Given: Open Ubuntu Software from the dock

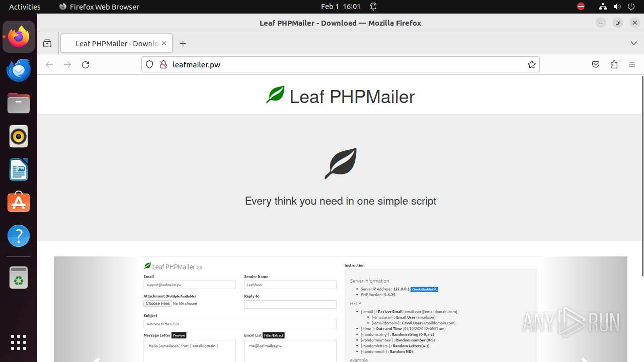Looking at the screenshot, I should coord(19,203).
